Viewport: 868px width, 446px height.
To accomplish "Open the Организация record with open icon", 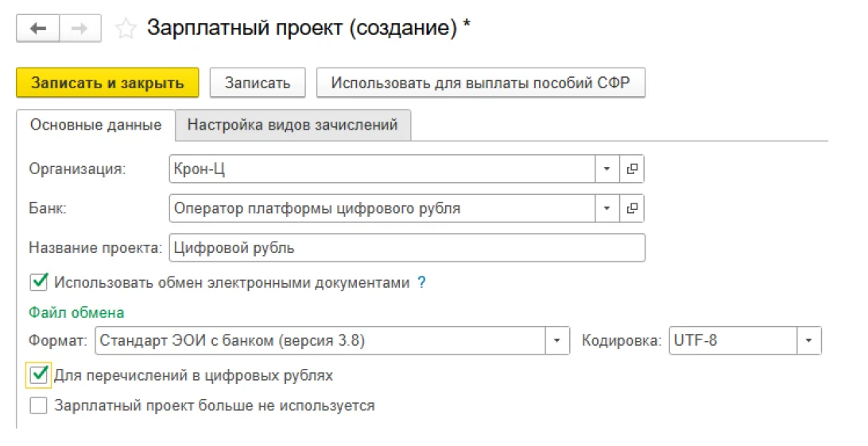I will coord(632,169).
